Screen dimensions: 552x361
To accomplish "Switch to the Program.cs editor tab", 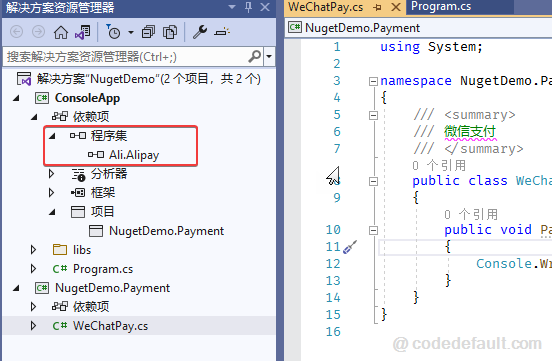I will [441, 6].
